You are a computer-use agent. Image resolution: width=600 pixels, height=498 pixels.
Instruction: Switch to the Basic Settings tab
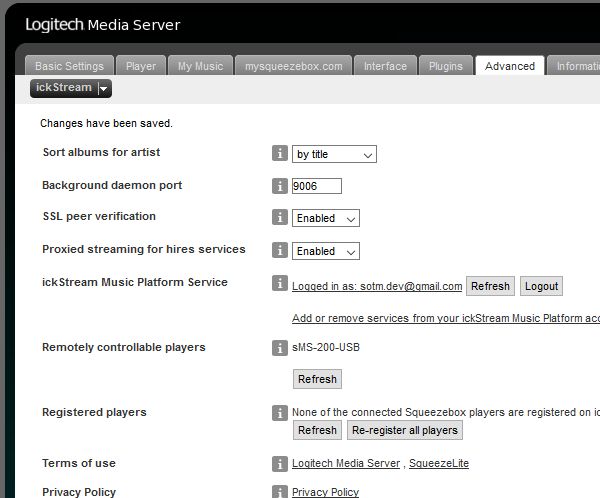69,66
